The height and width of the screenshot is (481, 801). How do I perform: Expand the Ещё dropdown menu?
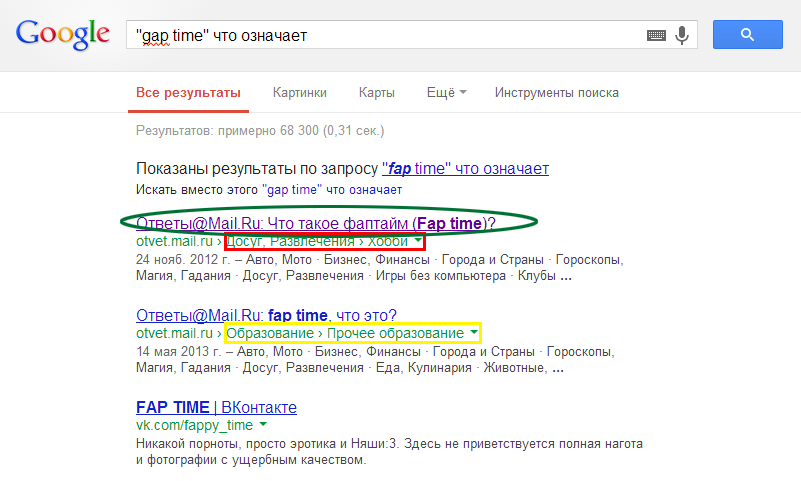pos(446,93)
